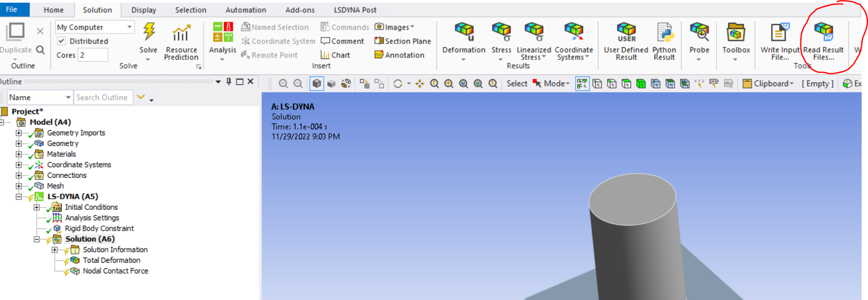868x300 pixels.
Task: Expand the Initial Conditions node
Action: click(37, 207)
